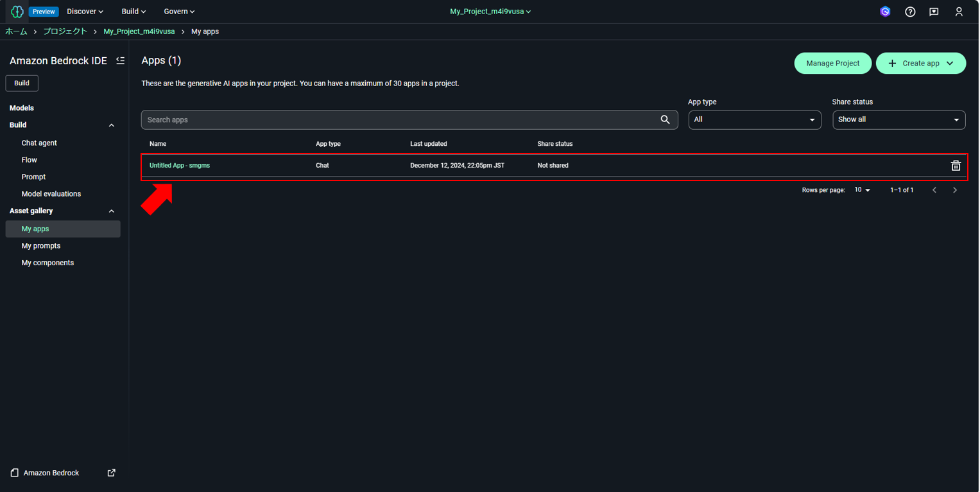980x492 pixels.
Task: Go to My_Project_m4i9vusa breadcrumb link
Action: pos(139,31)
